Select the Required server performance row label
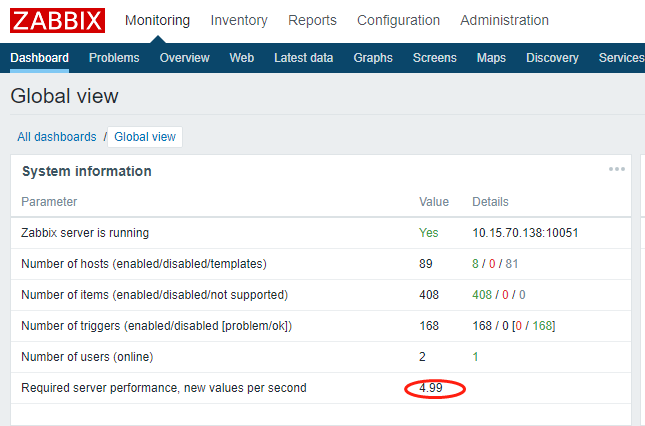This screenshot has height=426, width=645. point(164,388)
